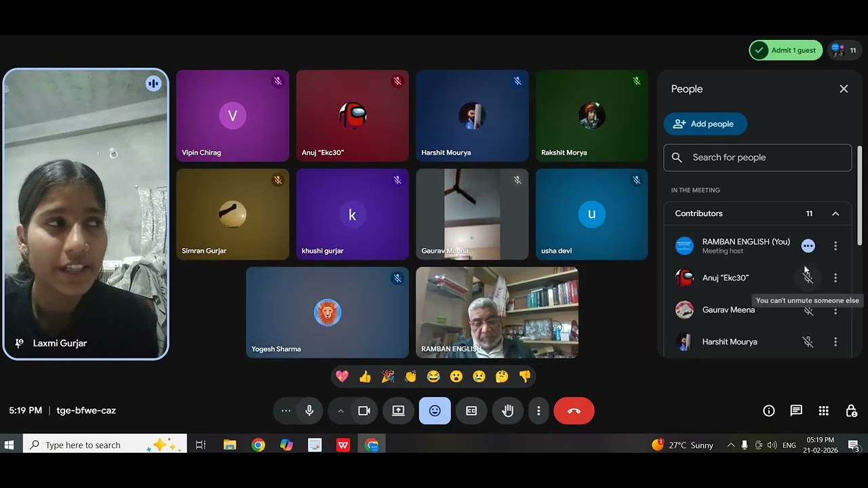This screenshot has width=868, height=488.
Task: Send the heart emoji reaction
Action: [x=342, y=376]
